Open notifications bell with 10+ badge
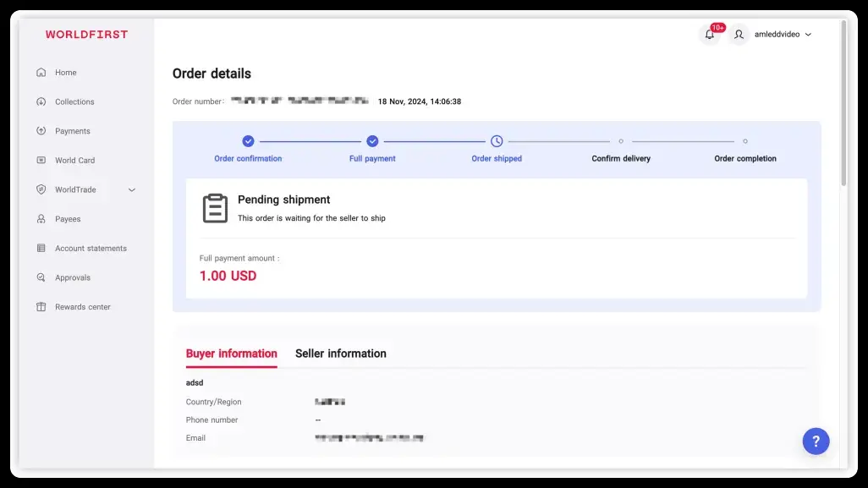This screenshot has height=488, width=868. (x=710, y=35)
